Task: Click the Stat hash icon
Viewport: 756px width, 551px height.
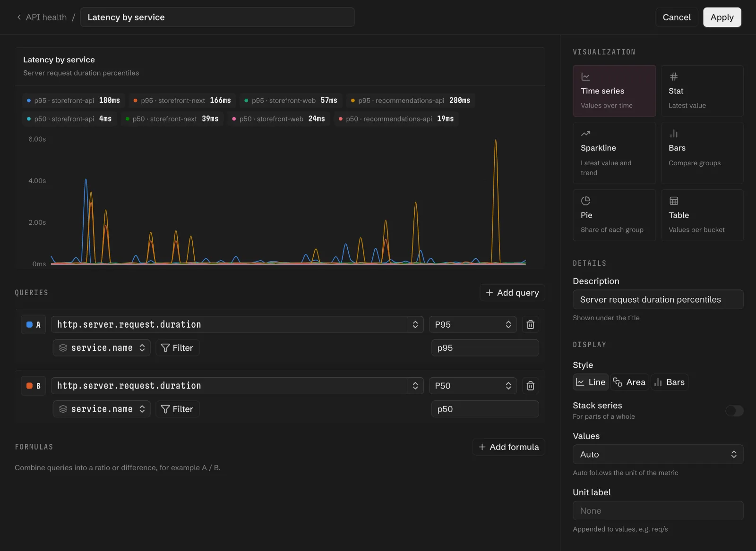Action: pos(674,76)
